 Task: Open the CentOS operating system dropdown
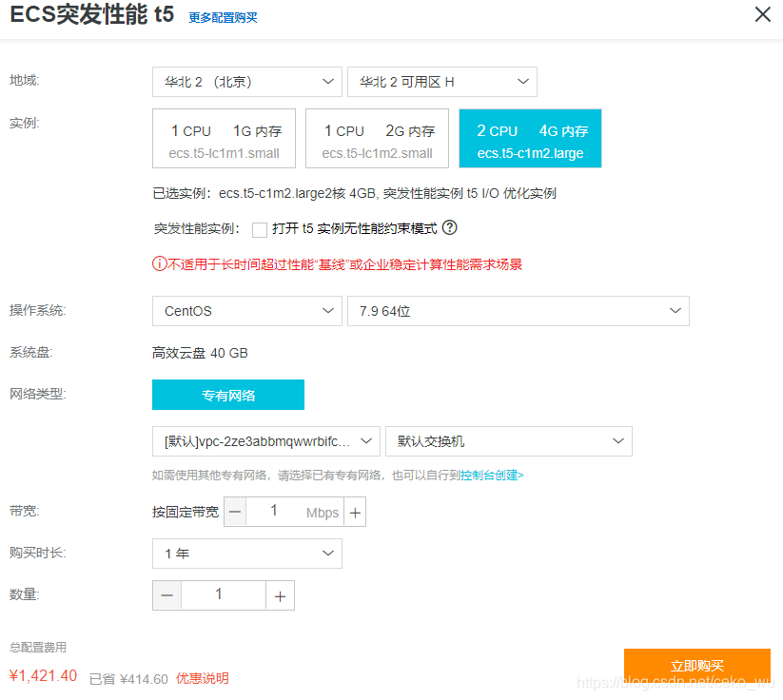coord(247,311)
